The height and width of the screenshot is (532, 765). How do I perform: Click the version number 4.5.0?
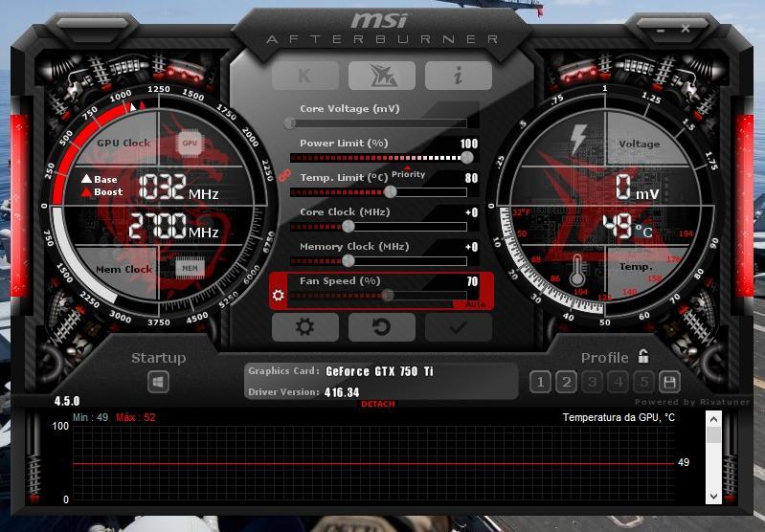tap(67, 401)
